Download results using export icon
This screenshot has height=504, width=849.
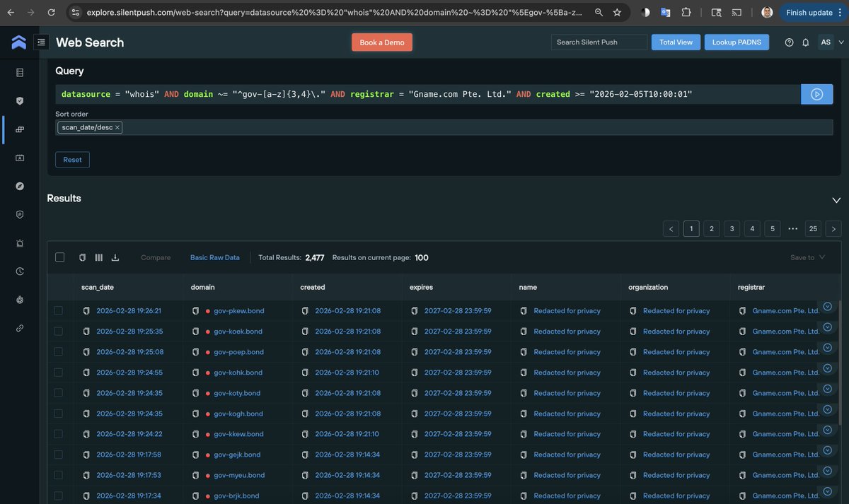tap(115, 257)
